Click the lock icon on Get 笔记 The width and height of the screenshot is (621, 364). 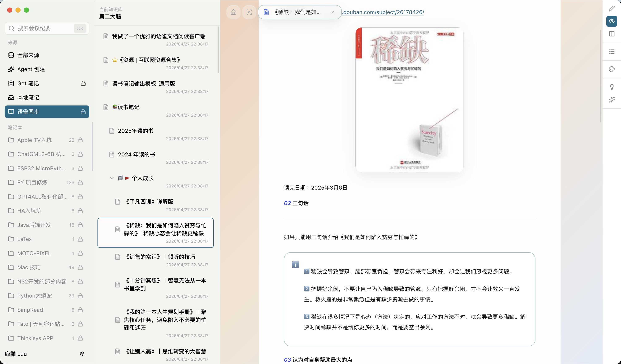[x=83, y=83]
